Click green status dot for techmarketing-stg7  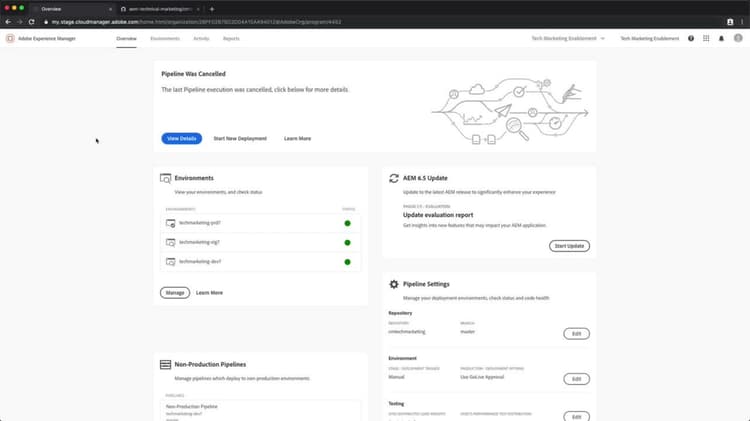click(347, 243)
